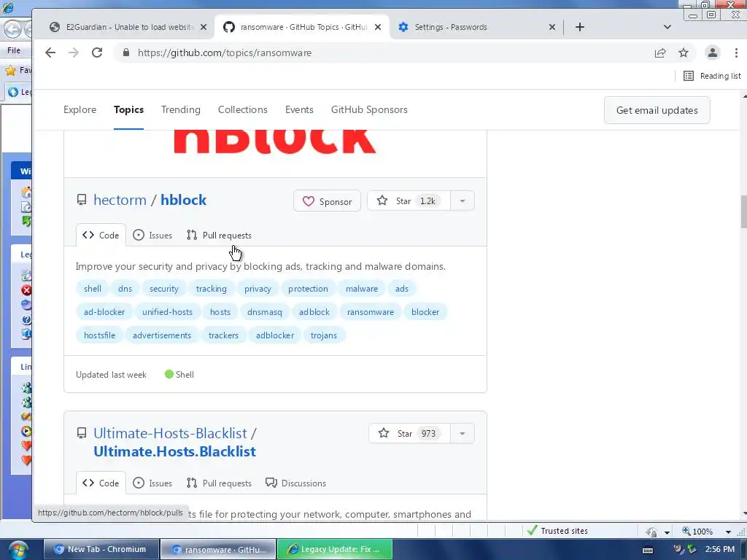Click the Shell language label
This screenshot has width=747, height=560.
tap(179, 375)
